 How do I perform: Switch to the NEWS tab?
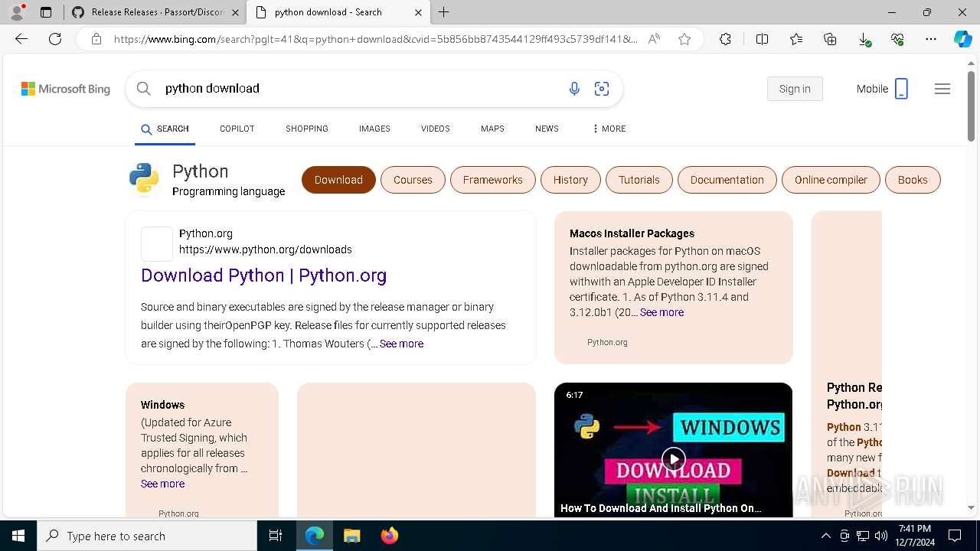pyautogui.click(x=547, y=129)
